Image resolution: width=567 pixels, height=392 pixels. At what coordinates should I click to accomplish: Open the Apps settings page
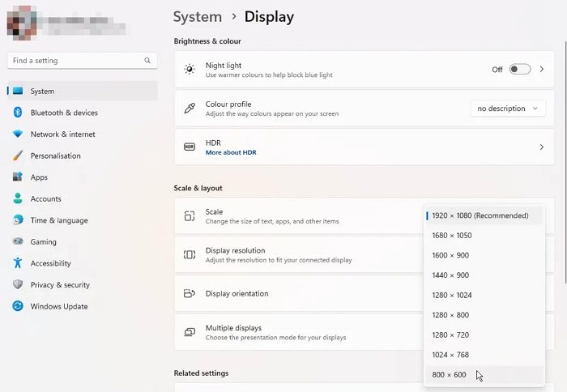point(83,177)
